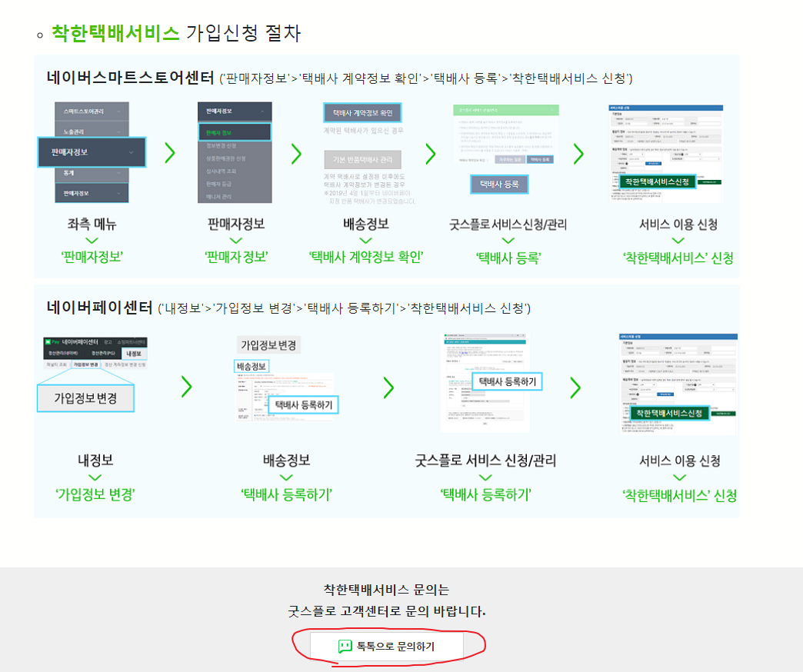
Task: Click 착한택배서비스신청 button in smart store section
Action: pos(658,181)
